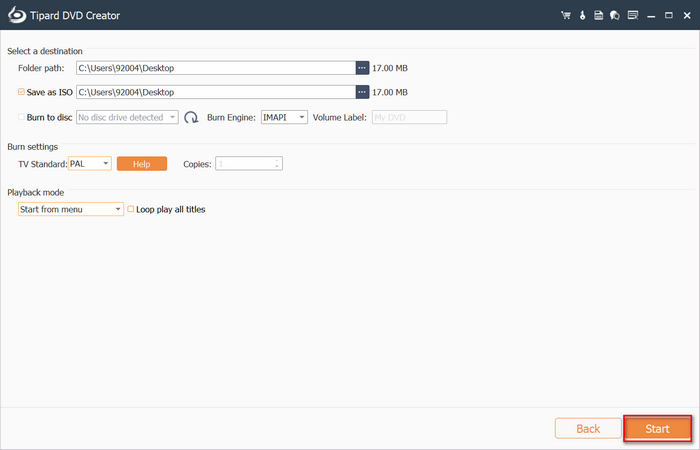Image resolution: width=700 pixels, height=450 pixels.
Task: Toggle Loop play all titles
Action: point(130,209)
